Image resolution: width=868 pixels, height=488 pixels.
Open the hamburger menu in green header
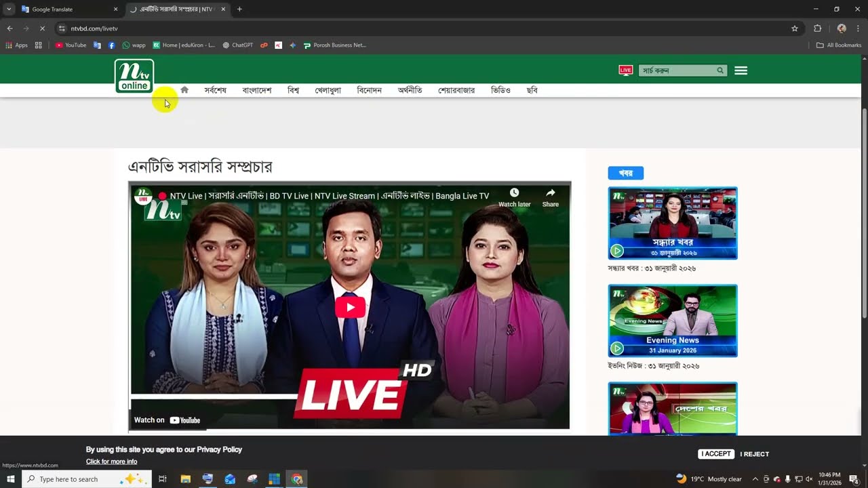tap(741, 70)
